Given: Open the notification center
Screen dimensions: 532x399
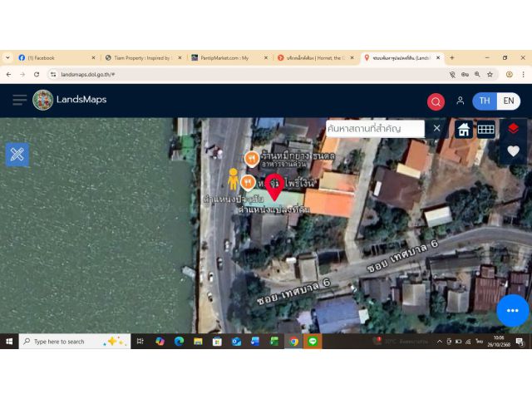Looking at the screenshot, I should coord(520,342).
